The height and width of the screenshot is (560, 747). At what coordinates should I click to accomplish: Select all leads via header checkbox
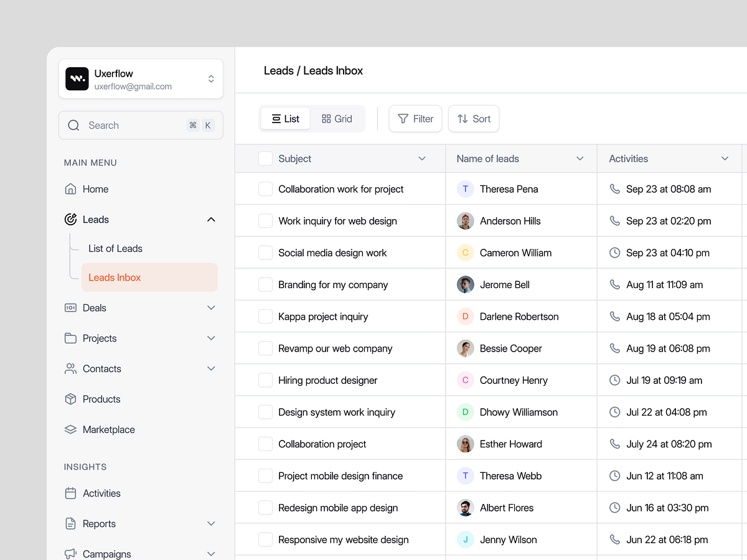click(265, 159)
